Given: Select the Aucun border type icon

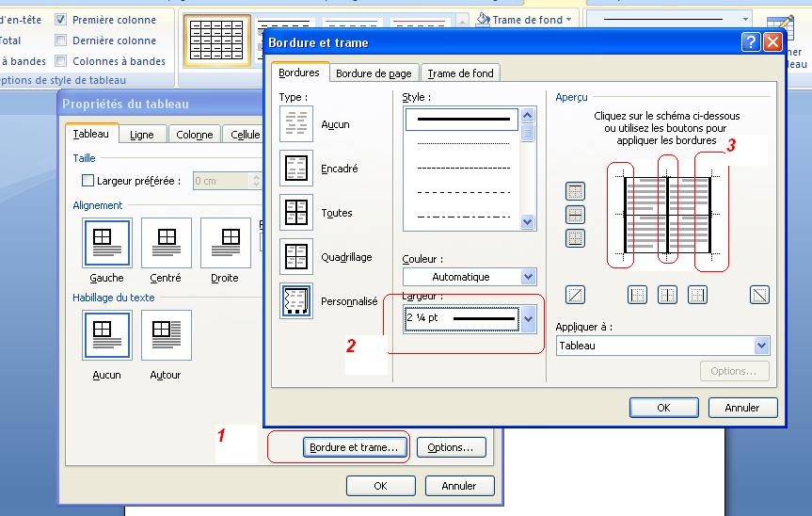Looking at the screenshot, I should pyautogui.click(x=296, y=124).
